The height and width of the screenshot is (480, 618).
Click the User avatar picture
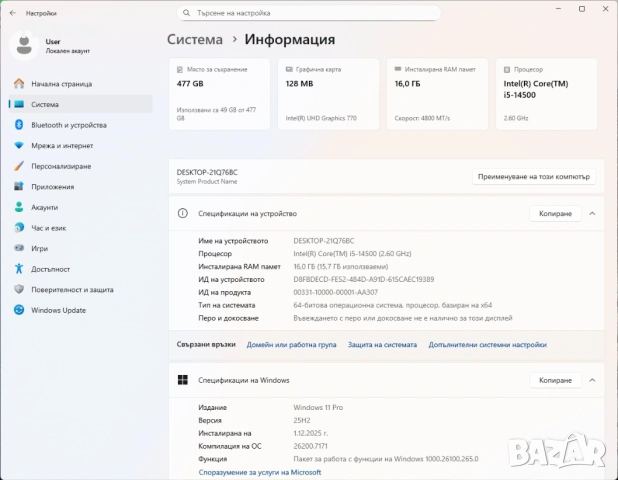point(24,45)
